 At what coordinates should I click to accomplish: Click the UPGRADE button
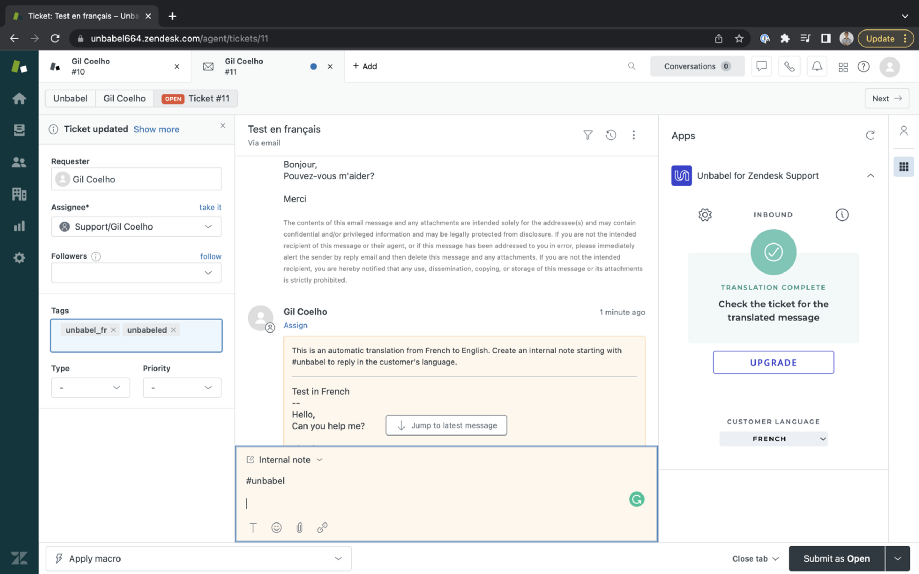773,362
